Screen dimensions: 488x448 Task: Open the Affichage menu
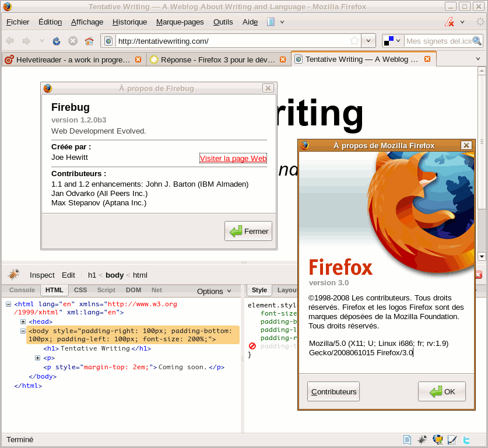point(87,22)
